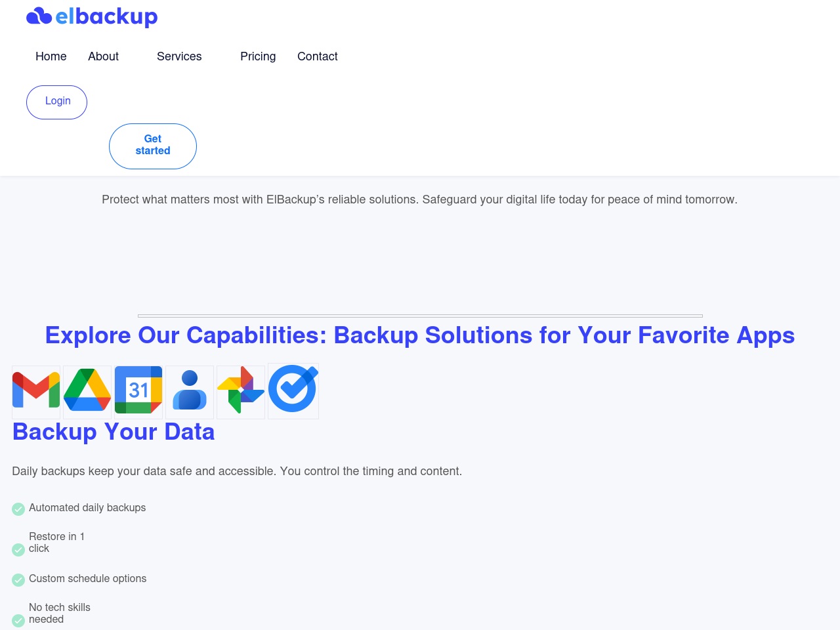
Task: Open the About menu item
Action: pos(103,56)
